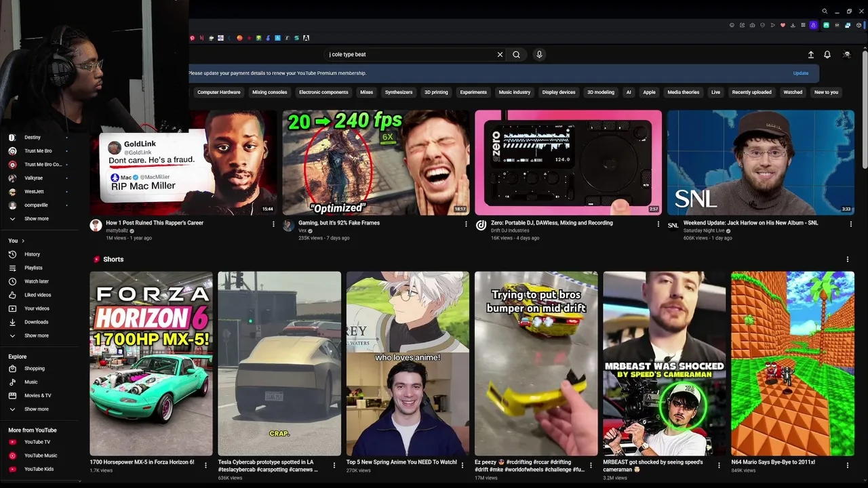Open the MrBeast Was Shocked short thumbnail
Screen dimensions: 868x488
(664, 363)
